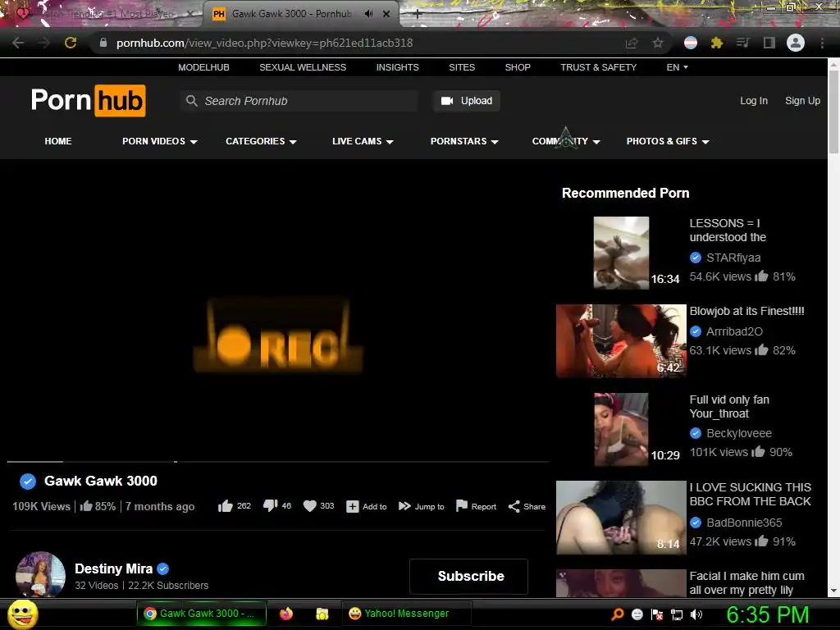
Task: Open SHOP in the top bar
Action: pos(518,67)
